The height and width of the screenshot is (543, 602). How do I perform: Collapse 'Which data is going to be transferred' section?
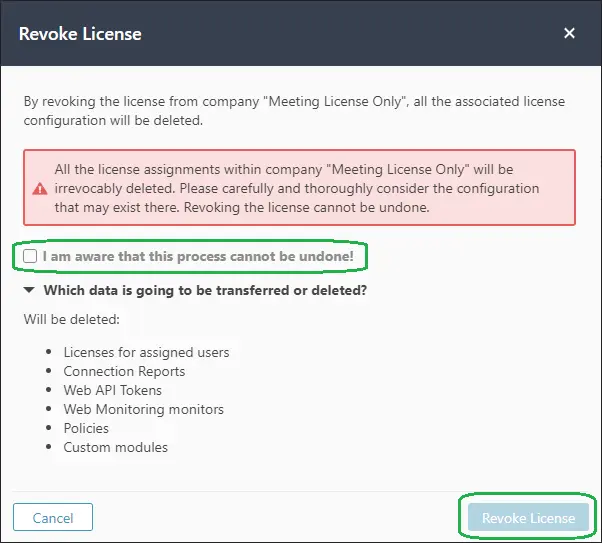(x=29, y=290)
